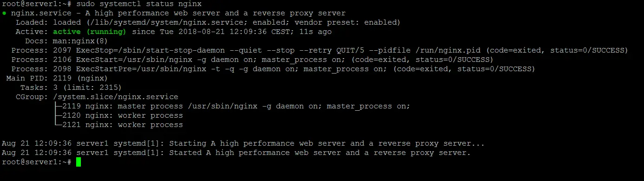Click the bottom root@server1 prompt
Viewport: 644px width, 181px height.
pos(37,162)
